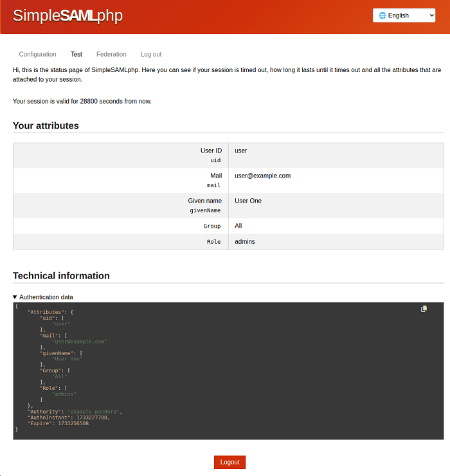Open the Configuration tab
The image size is (450, 476).
(38, 54)
